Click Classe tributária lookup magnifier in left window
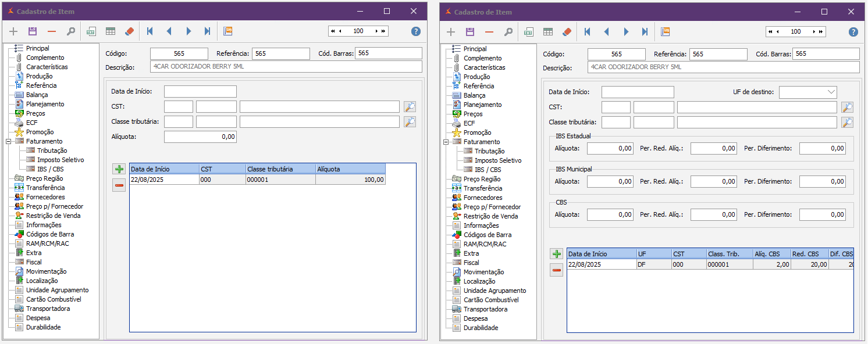Screen dimensions: 868x344 (x=410, y=122)
